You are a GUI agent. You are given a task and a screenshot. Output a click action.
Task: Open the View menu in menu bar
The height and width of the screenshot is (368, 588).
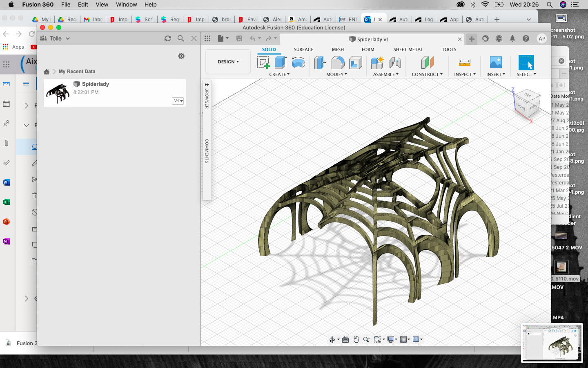click(x=102, y=4)
